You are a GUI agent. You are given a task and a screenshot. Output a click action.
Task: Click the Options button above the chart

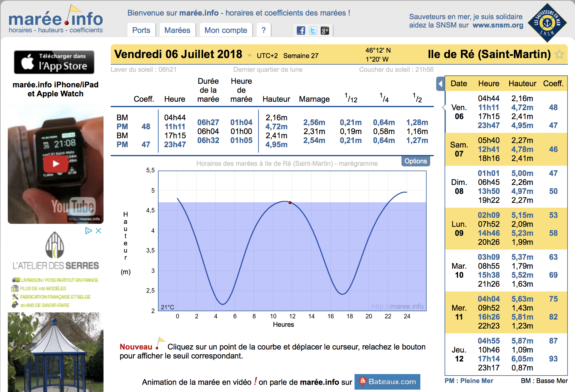[416, 161]
